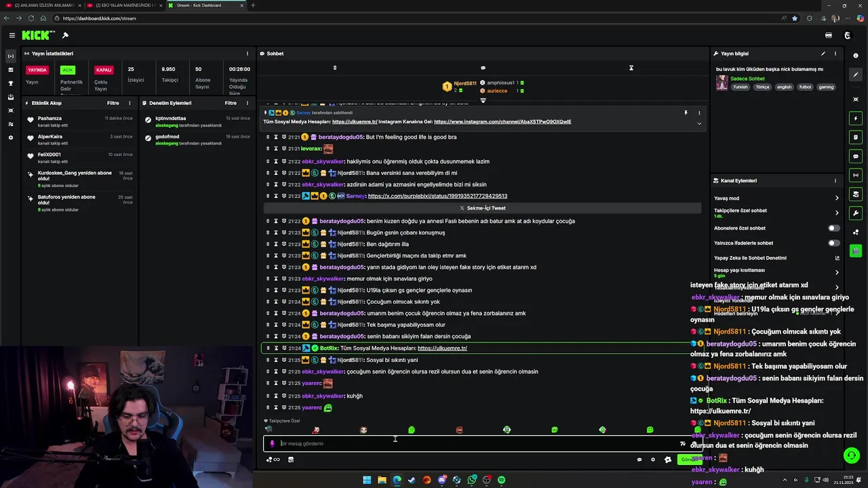Click the profile avatar in the top right header
Screen dimensions: 868x488
coord(847,35)
